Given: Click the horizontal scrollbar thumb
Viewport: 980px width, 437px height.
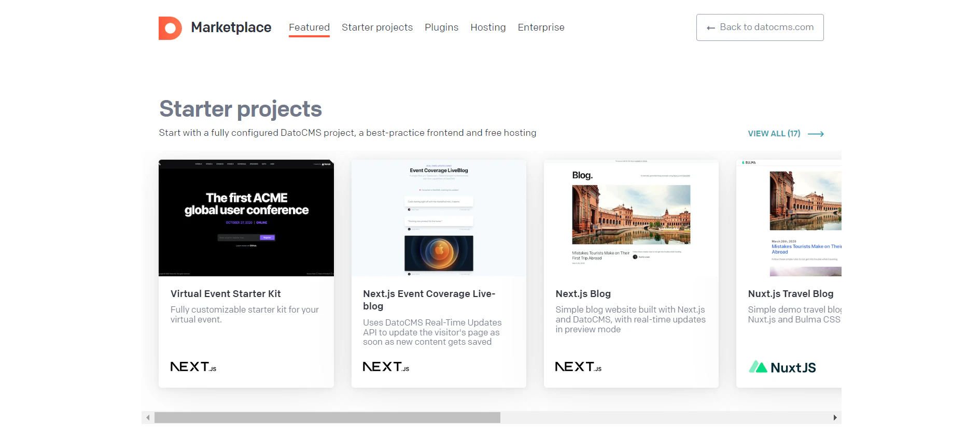Looking at the screenshot, I should [327, 417].
